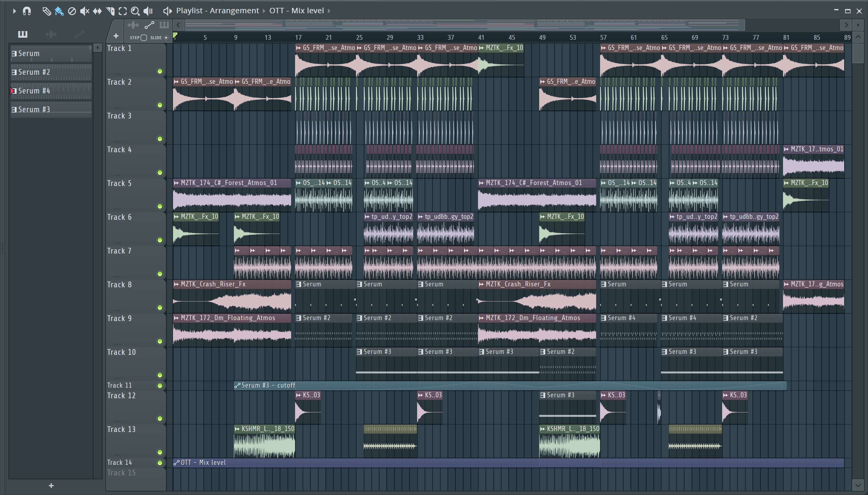Show pattern clips in the picker panel
This screenshot has width=868, height=495.
pyautogui.click(x=23, y=34)
